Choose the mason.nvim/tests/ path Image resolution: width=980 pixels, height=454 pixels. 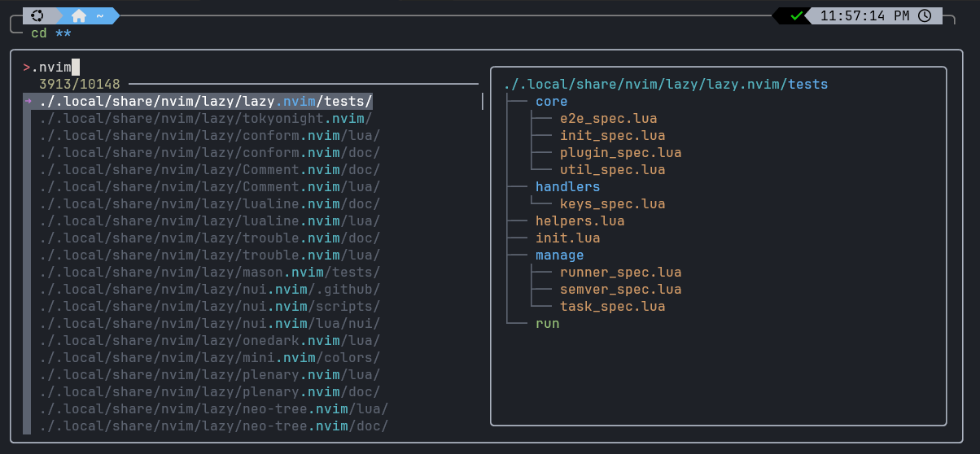point(209,273)
